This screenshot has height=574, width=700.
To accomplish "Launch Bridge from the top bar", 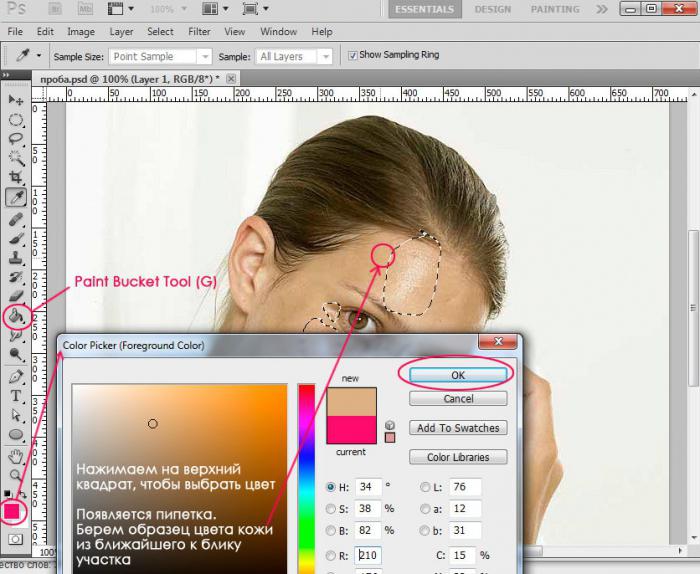I will 55,8.
